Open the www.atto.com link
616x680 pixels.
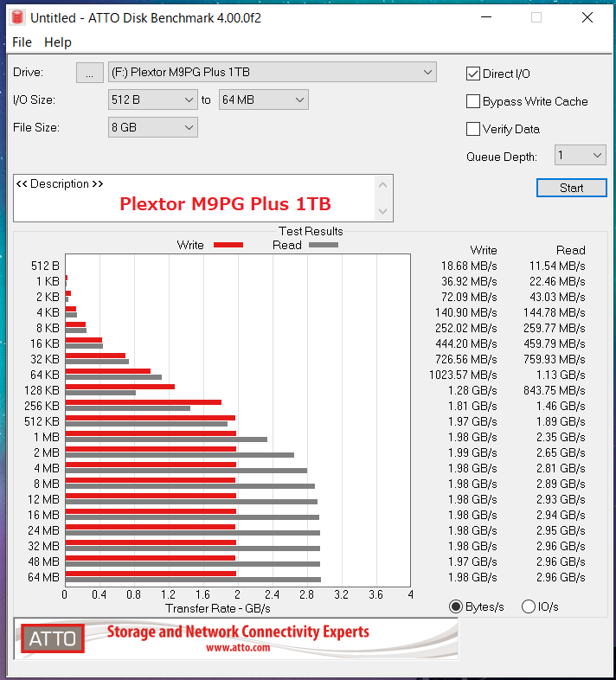pyautogui.click(x=238, y=648)
